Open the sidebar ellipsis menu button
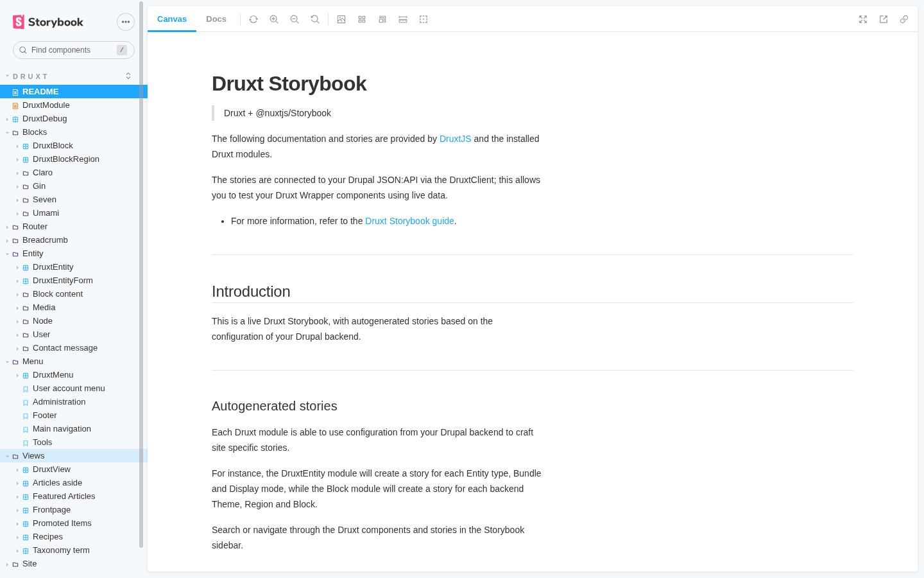The image size is (924, 578). (x=126, y=22)
